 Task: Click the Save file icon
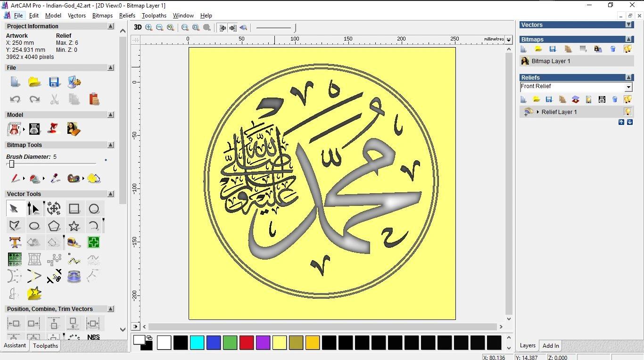(x=54, y=82)
